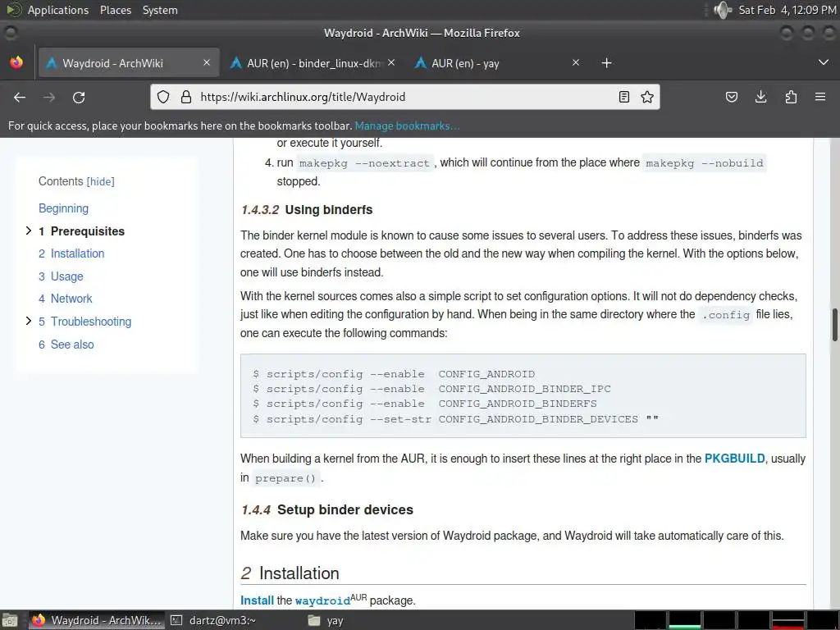Click the clock date in top panel
The height and width of the screenshot is (630, 840).
pyautogui.click(x=787, y=10)
